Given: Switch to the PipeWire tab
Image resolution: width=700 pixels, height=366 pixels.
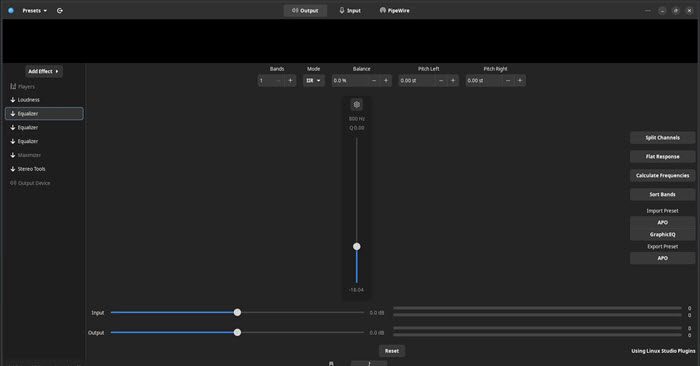Looking at the screenshot, I should pos(395,10).
